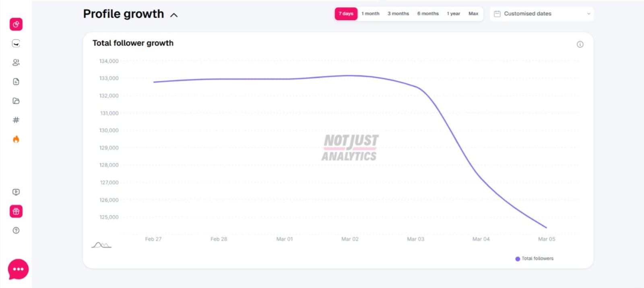Screen dimensions: 644x288
Task: Switch to the 1 month range
Action: click(x=370, y=14)
